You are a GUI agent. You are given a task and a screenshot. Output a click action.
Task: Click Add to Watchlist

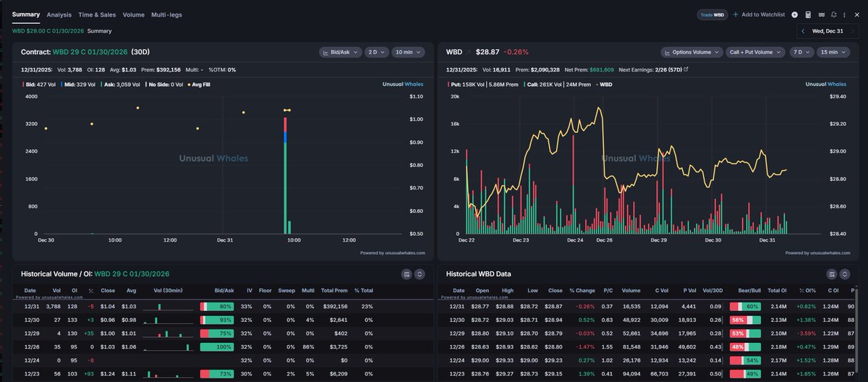(x=759, y=14)
